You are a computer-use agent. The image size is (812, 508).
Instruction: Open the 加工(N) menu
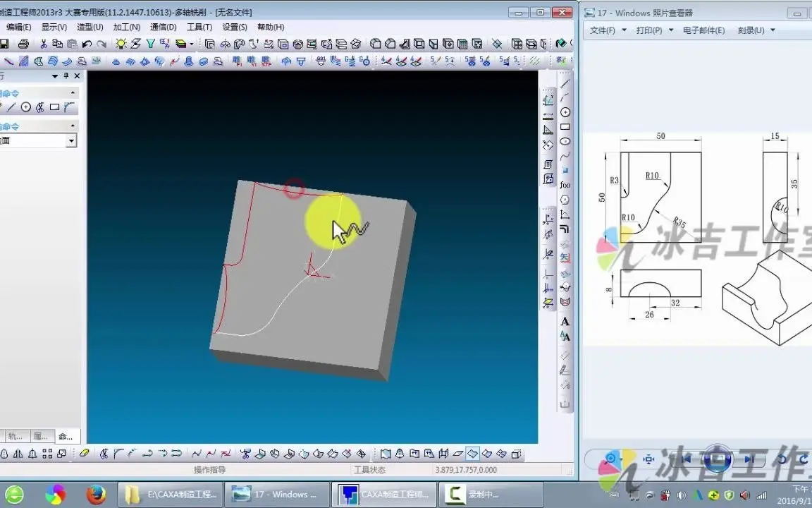click(x=126, y=27)
